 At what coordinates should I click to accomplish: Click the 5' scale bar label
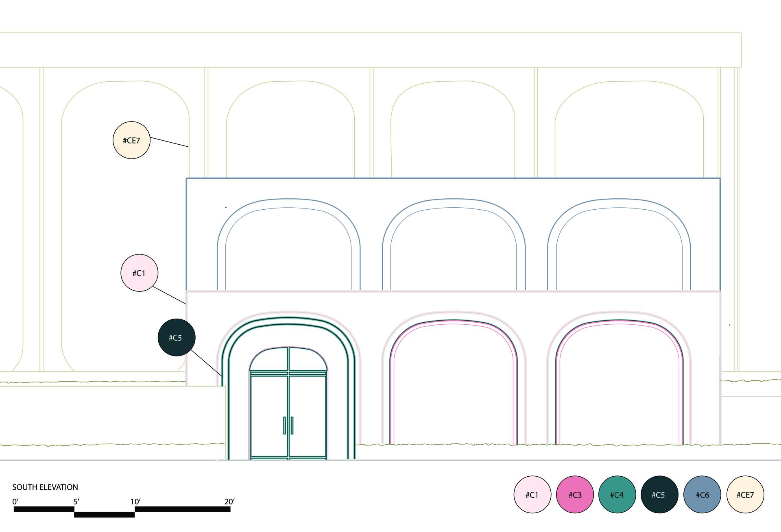click(76, 502)
